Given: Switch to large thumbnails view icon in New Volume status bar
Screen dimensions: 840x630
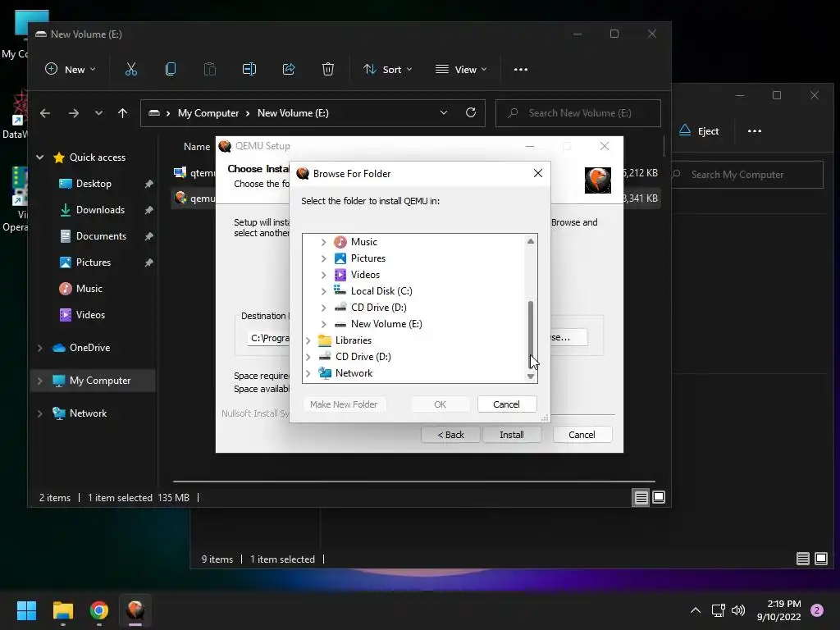Looking at the screenshot, I should click(659, 498).
